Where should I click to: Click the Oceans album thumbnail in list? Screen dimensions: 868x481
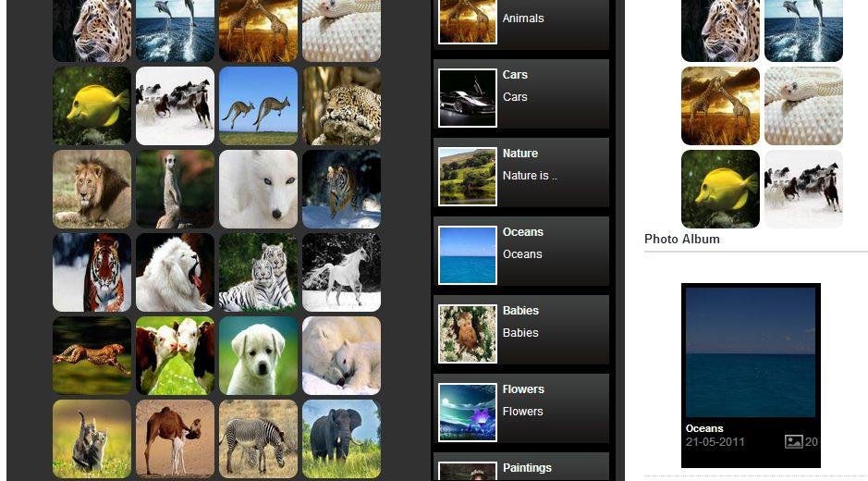[x=468, y=255]
